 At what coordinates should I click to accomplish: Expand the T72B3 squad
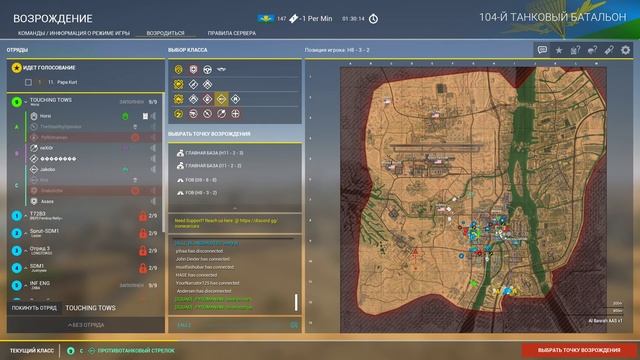(26, 215)
